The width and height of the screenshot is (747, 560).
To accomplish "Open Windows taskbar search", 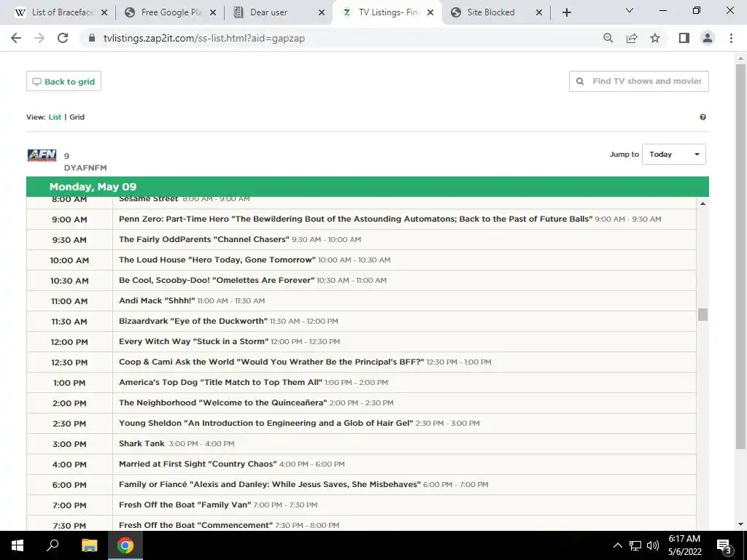I will [53, 545].
